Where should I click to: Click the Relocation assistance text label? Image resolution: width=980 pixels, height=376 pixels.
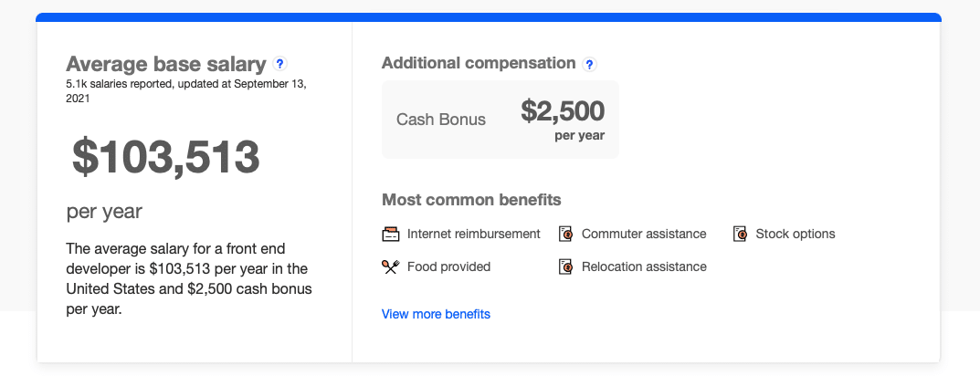point(644,266)
